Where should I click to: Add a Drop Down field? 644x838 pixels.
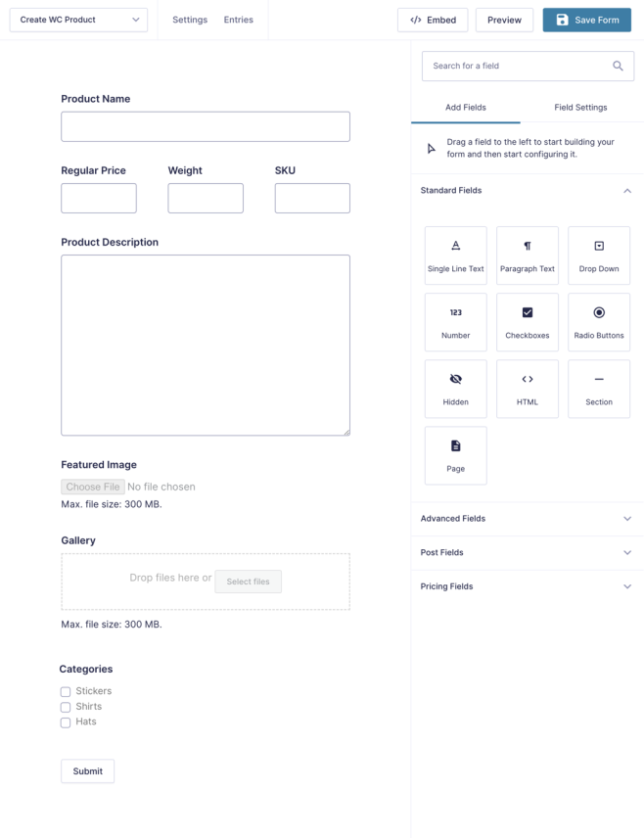(599, 256)
